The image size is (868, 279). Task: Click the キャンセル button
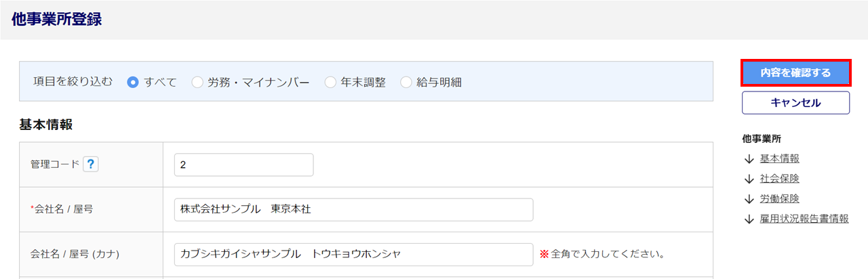click(795, 103)
